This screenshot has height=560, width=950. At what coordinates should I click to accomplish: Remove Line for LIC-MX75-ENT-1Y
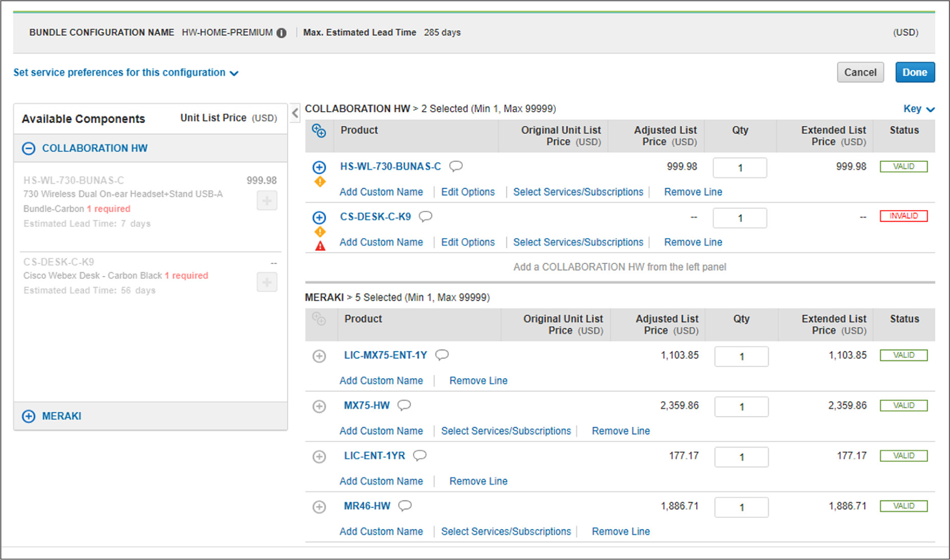click(478, 381)
